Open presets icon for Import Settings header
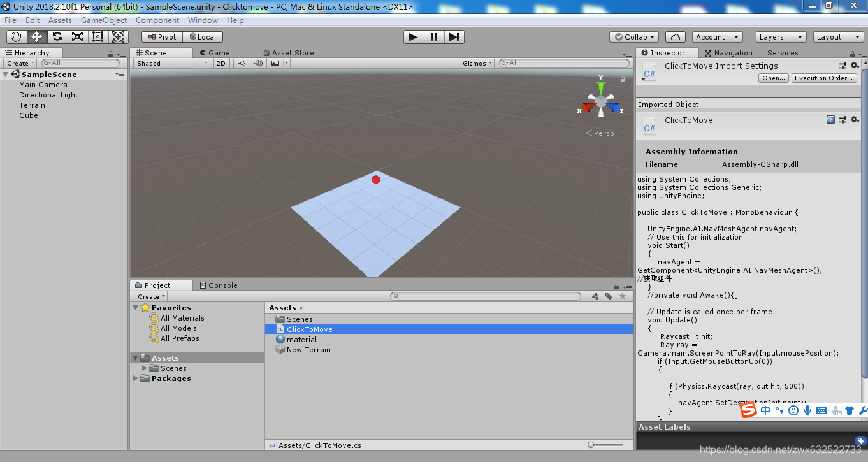Viewport: 868px width, 462px height. click(x=843, y=66)
